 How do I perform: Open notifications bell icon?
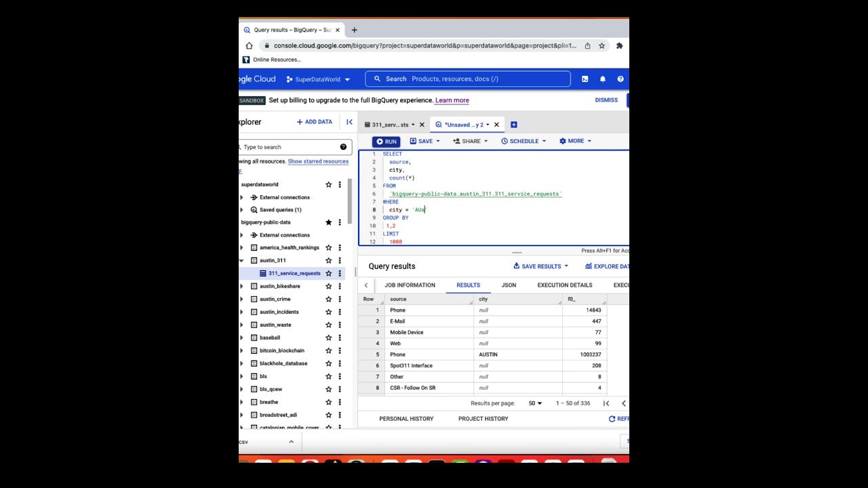602,79
